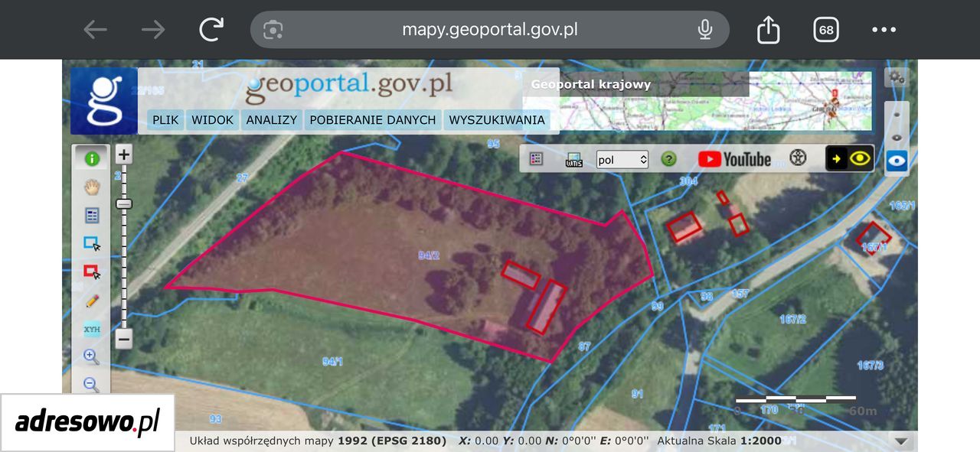
Task: Click the Aktualna Skala 1:2000 value
Action: [x=719, y=441]
